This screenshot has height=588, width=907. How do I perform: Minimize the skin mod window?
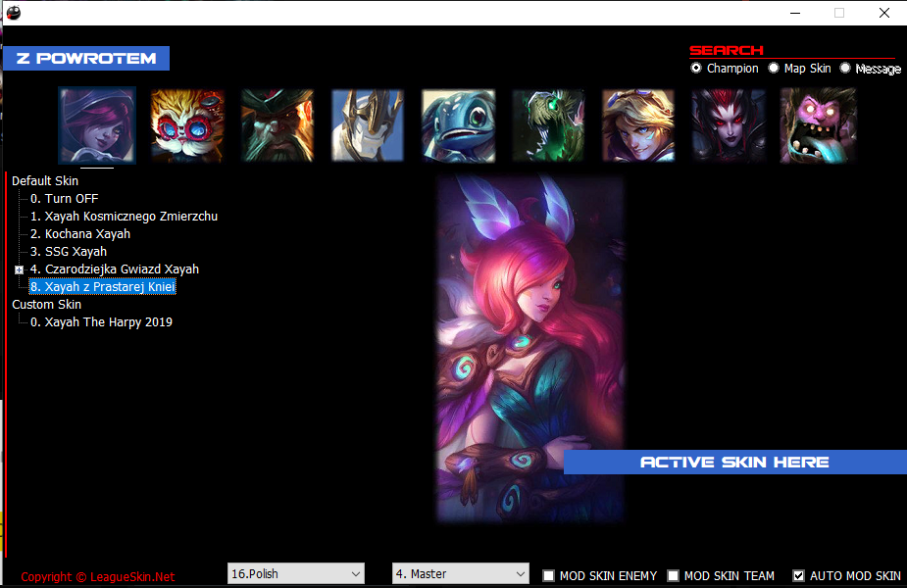click(x=795, y=13)
